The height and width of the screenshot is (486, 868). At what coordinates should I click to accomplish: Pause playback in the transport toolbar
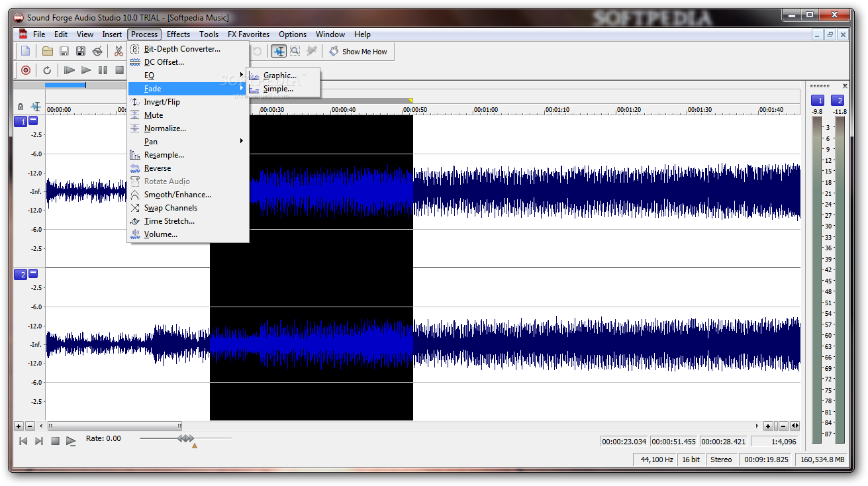point(103,70)
